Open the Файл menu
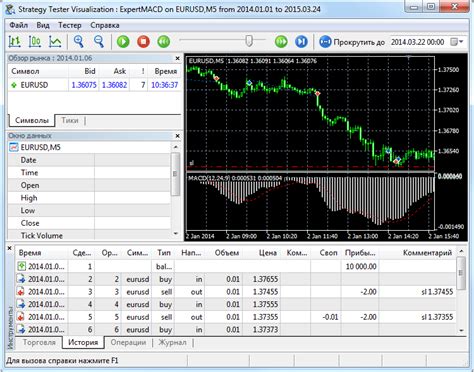Image resolution: width=474 pixels, height=372 pixels. pos(19,25)
